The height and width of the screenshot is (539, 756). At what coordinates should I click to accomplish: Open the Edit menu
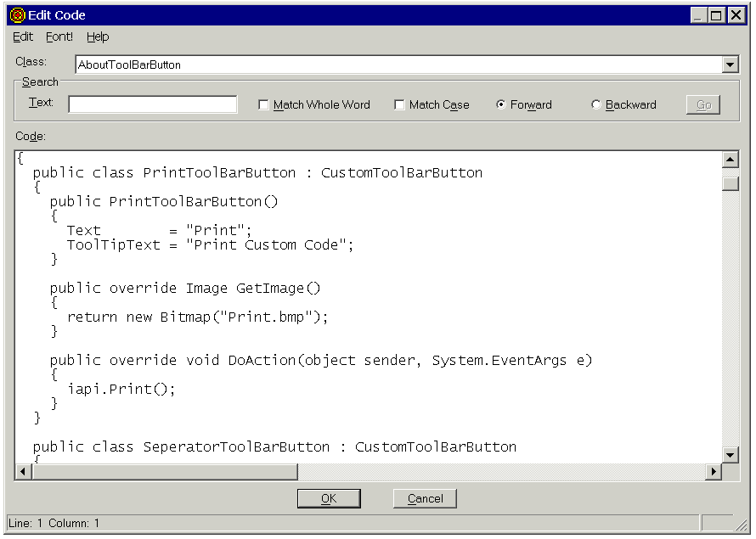[x=23, y=36]
